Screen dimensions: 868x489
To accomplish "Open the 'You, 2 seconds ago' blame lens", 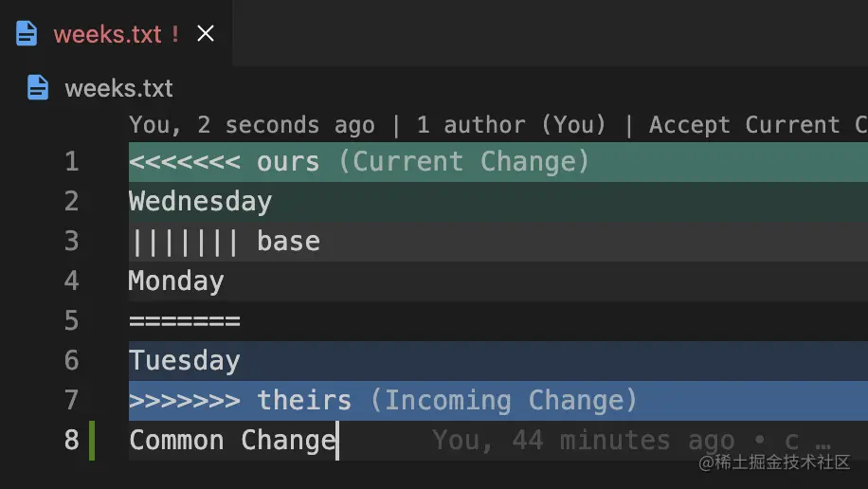I will [x=252, y=125].
